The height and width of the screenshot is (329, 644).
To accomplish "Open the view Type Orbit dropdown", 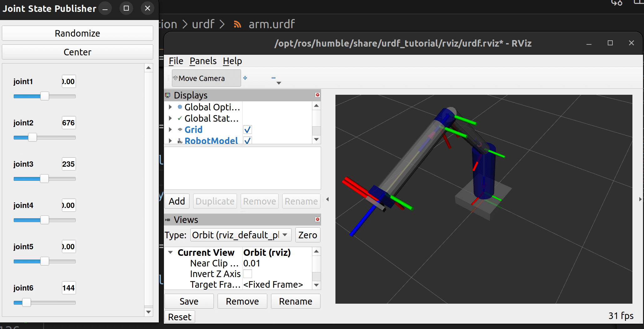I will tap(241, 235).
